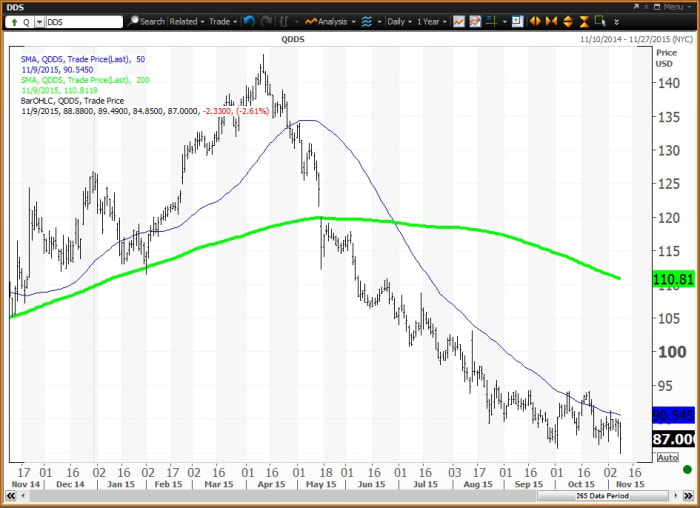
Task: Click the window icon beside Menu
Action: click(x=657, y=7)
